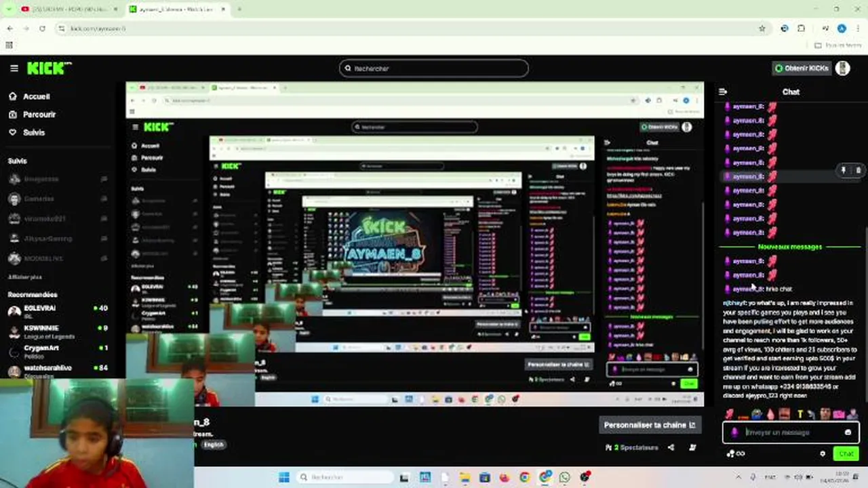
Task: Click the Nouveaux messages divider in chat
Action: click(x=790, y=247)
